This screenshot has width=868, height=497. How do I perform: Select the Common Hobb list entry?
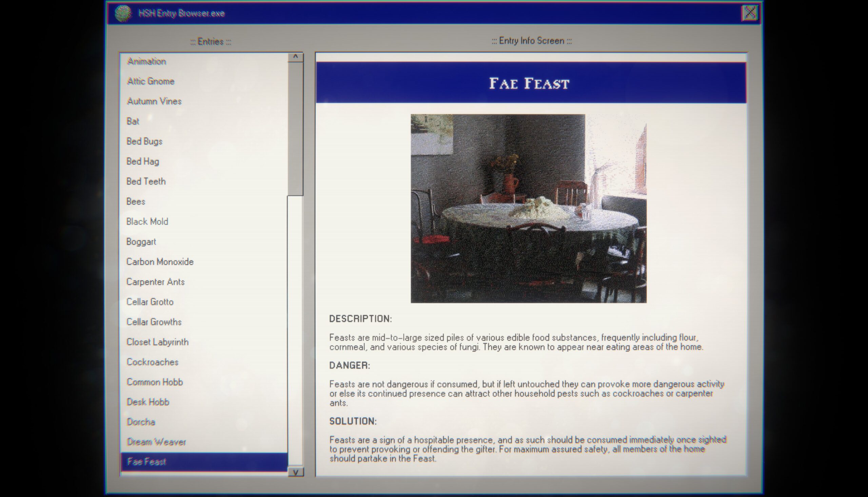[155, 382]
